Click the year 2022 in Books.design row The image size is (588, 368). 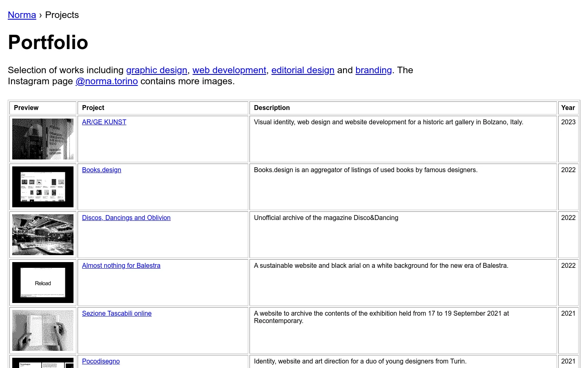click(x=568, y=170)
